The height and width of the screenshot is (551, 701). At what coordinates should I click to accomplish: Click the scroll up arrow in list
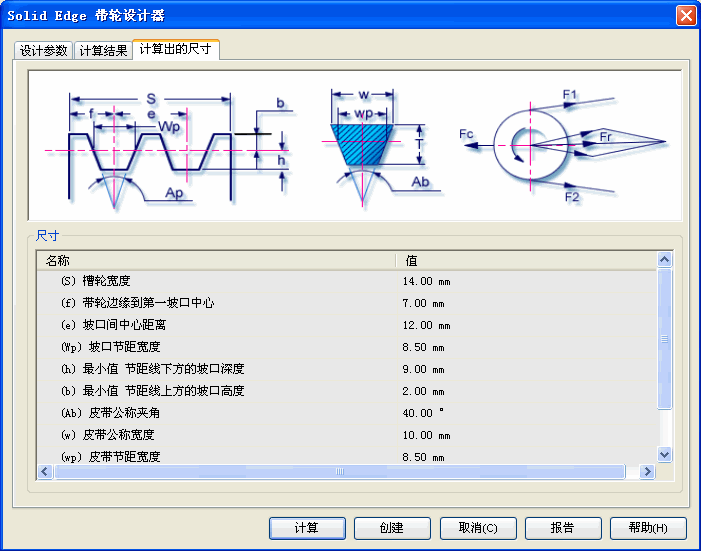[665, 260]
